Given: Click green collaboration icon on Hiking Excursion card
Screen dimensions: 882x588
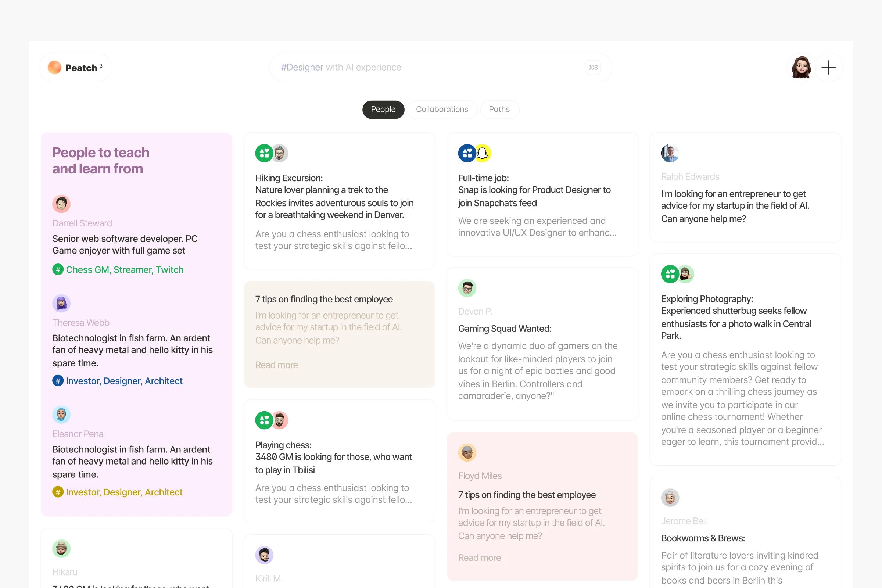Looking at the screenshot, I should (264, 153).
